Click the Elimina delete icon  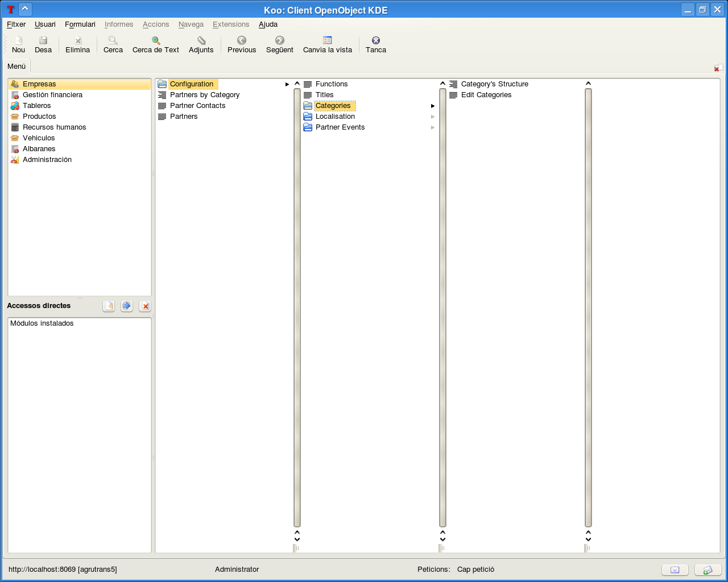coord(78,44)
